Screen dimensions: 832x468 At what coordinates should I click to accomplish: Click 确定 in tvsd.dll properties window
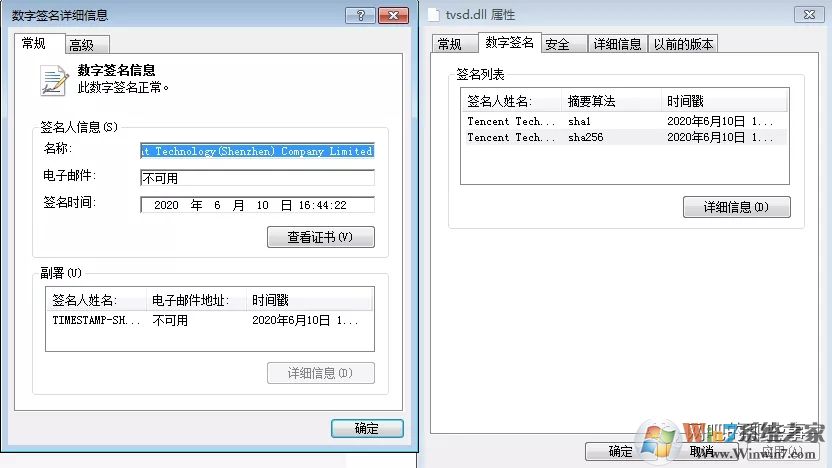tap(620, 451)
